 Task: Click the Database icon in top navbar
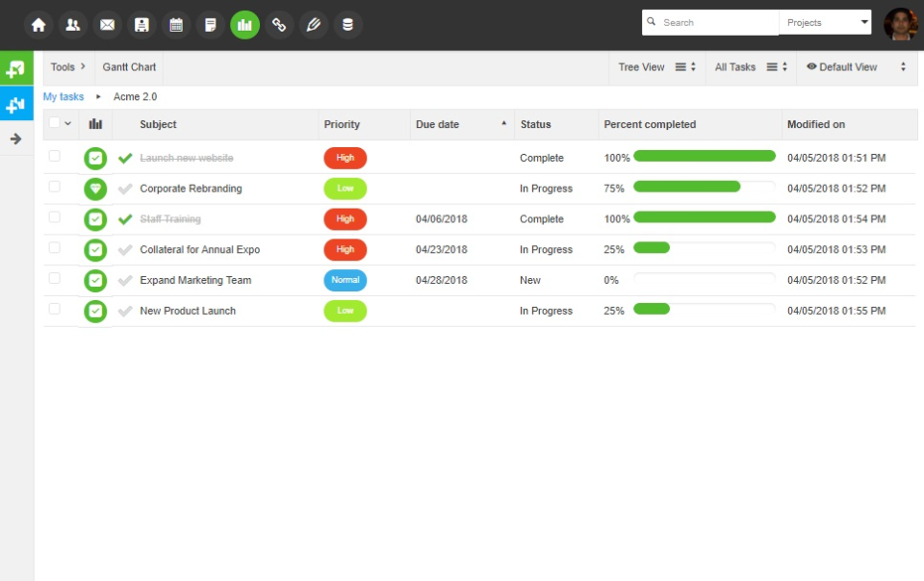click(347, 24)
